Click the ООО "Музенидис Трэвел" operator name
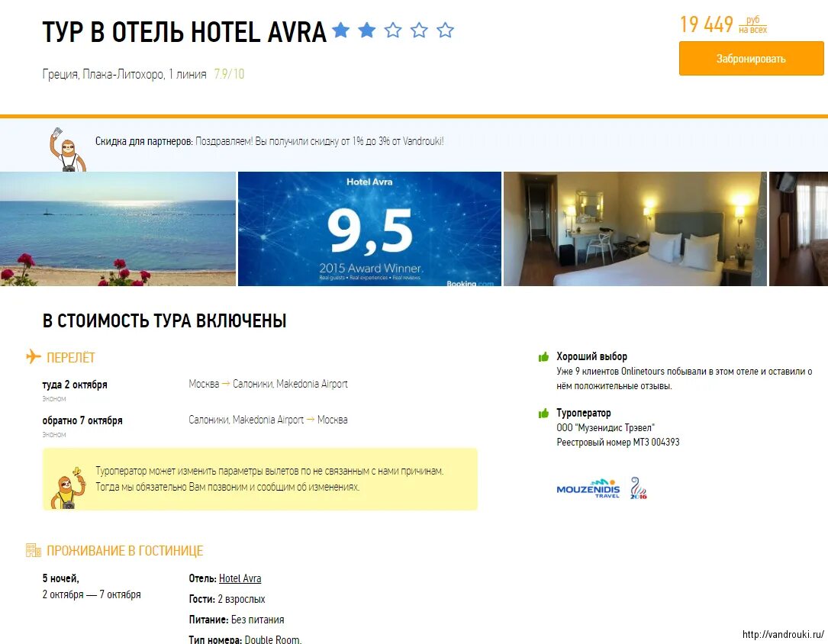The image size is (828, 644). (x=606, y=427)
